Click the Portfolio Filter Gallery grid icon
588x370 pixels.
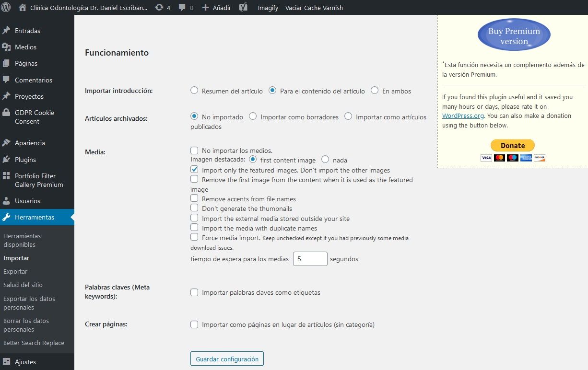click(6, 176)
